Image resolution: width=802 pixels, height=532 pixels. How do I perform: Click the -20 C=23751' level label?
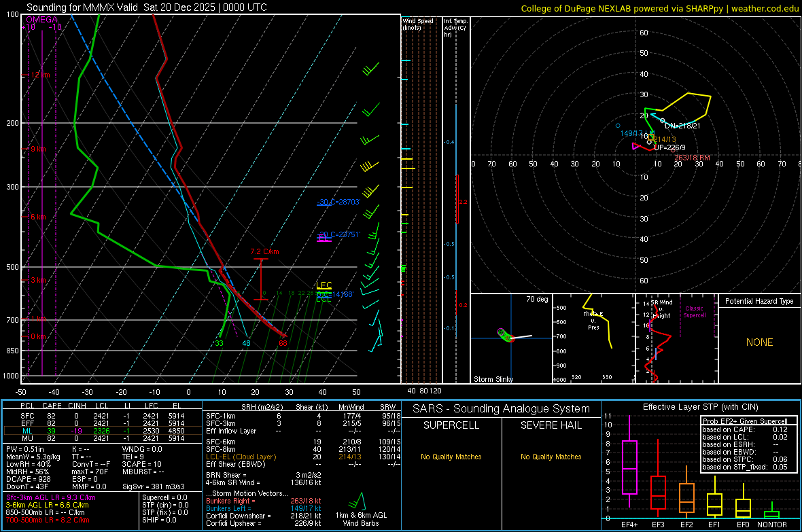(339, 234)
